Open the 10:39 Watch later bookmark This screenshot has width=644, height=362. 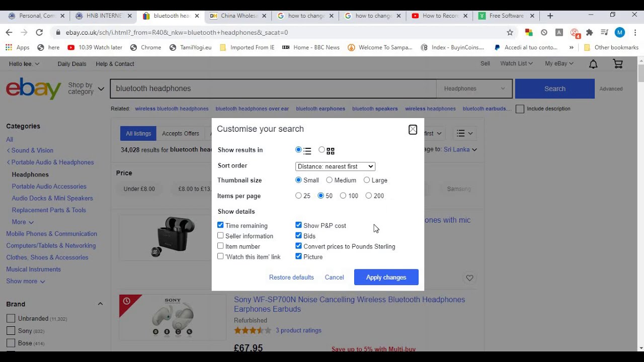tap(95, 47)
